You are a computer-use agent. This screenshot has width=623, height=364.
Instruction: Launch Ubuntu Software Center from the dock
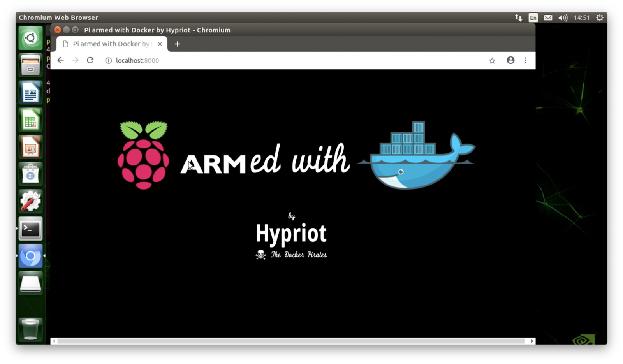(30, 174)
